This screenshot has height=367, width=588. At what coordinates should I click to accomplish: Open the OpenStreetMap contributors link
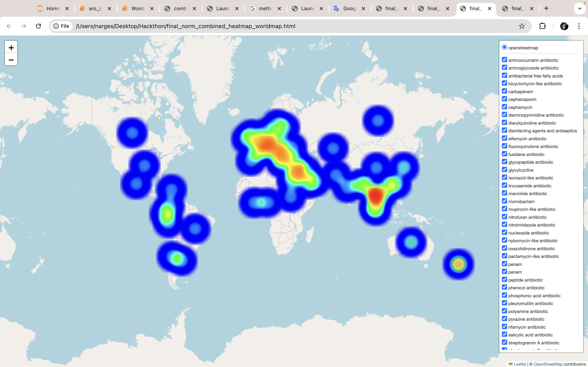(548, 364)
